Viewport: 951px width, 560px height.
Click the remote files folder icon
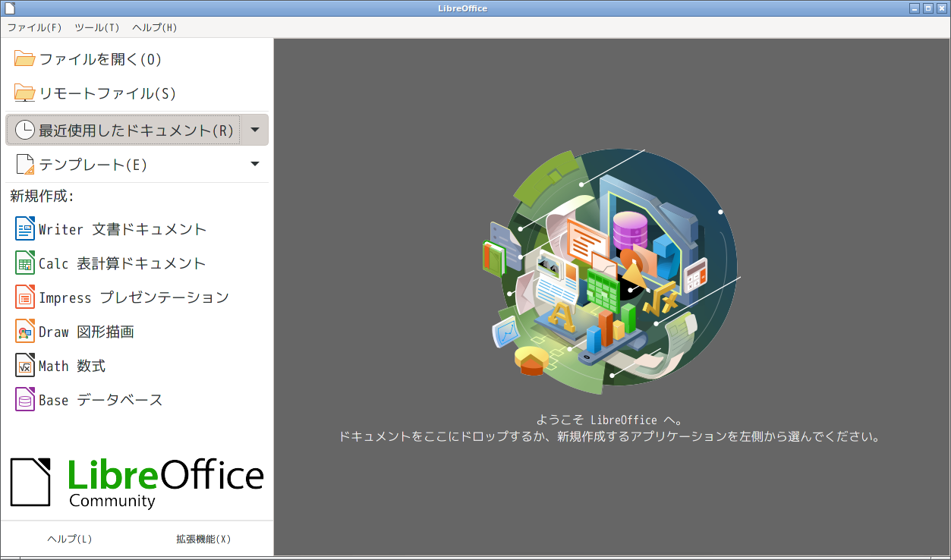click(25, 93)
